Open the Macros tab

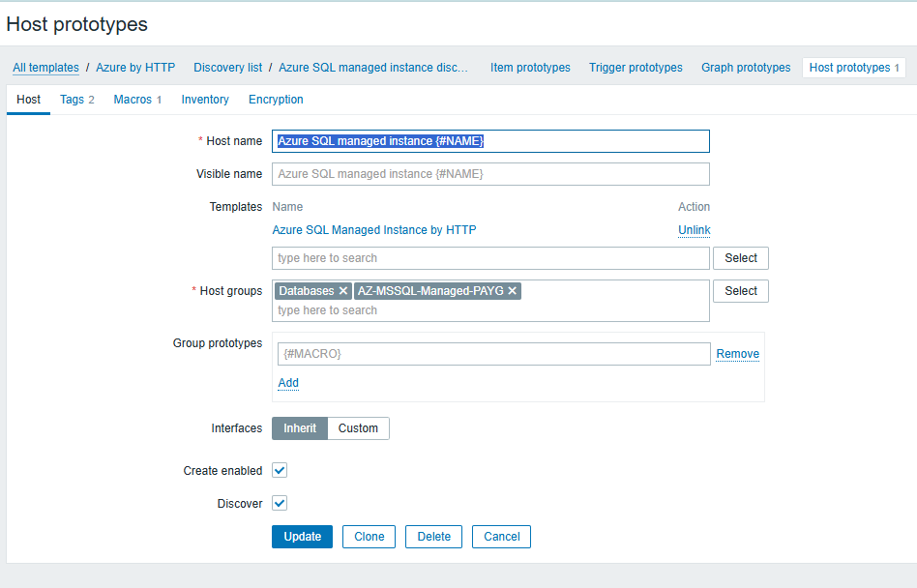(137, 100)
